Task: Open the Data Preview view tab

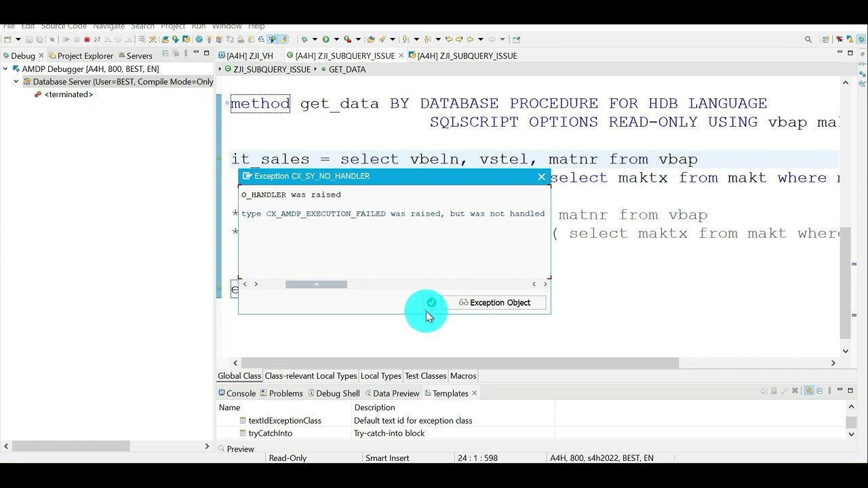Action: click(x=392, y=393)
